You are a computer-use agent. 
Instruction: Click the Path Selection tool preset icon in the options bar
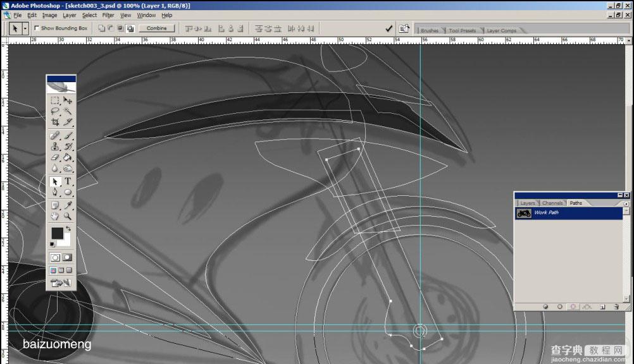click(x=15, y=28)
